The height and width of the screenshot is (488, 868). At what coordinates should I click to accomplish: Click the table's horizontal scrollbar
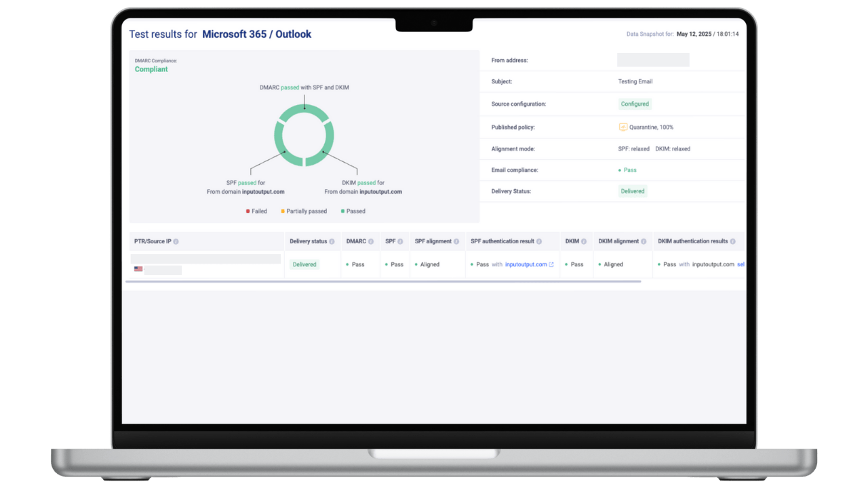[x=383, y=281]
